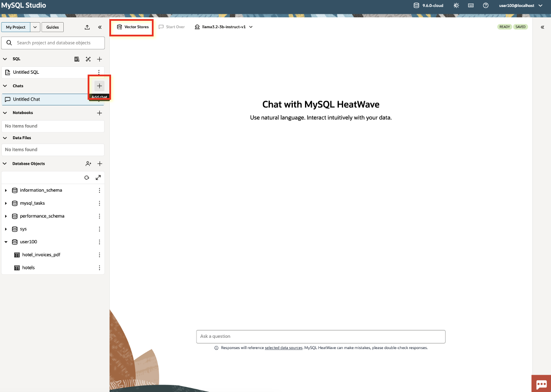Open the SQL library books icon
This screenshot has height=392, width=551.
77,59
